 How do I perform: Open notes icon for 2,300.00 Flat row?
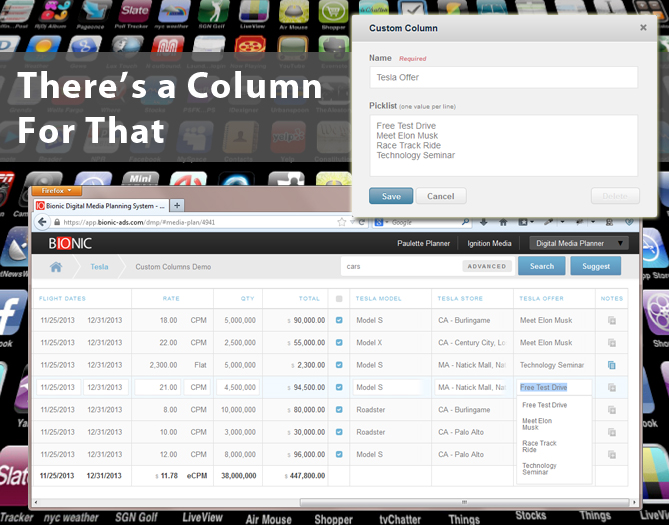click(x=612, y=365)
